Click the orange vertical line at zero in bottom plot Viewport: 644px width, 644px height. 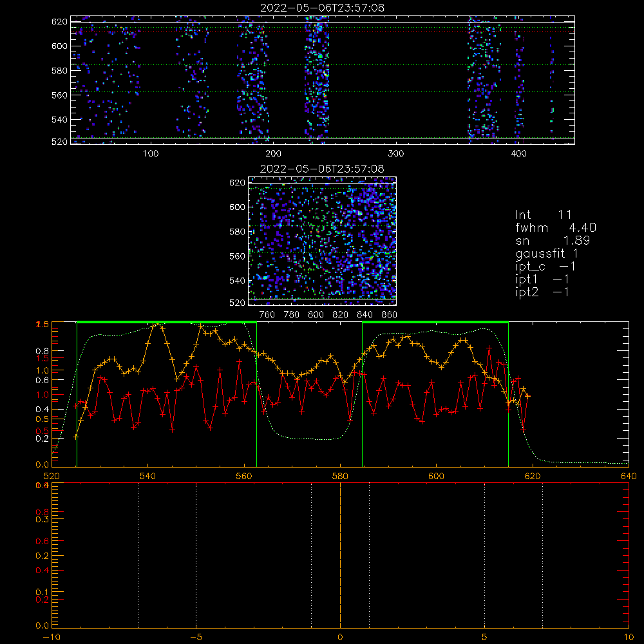pyautogui.click(x=341, y=554)
